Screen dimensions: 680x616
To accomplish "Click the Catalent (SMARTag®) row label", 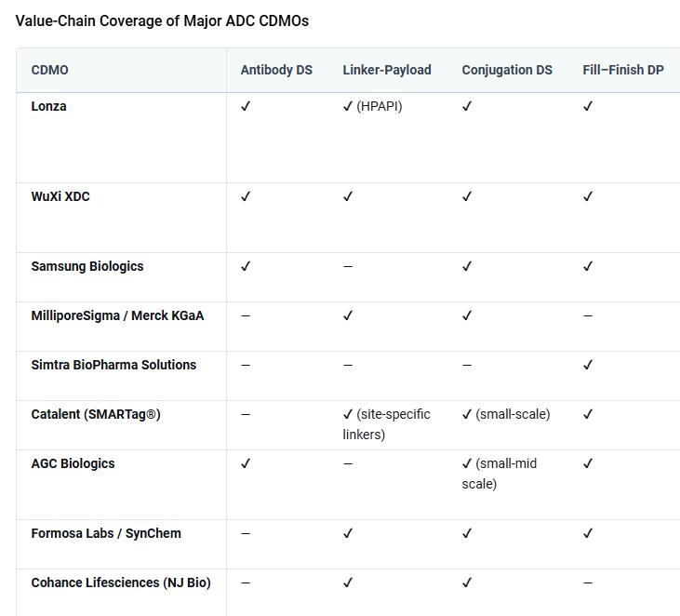I will pyautogui.click(x=96, y=414).
